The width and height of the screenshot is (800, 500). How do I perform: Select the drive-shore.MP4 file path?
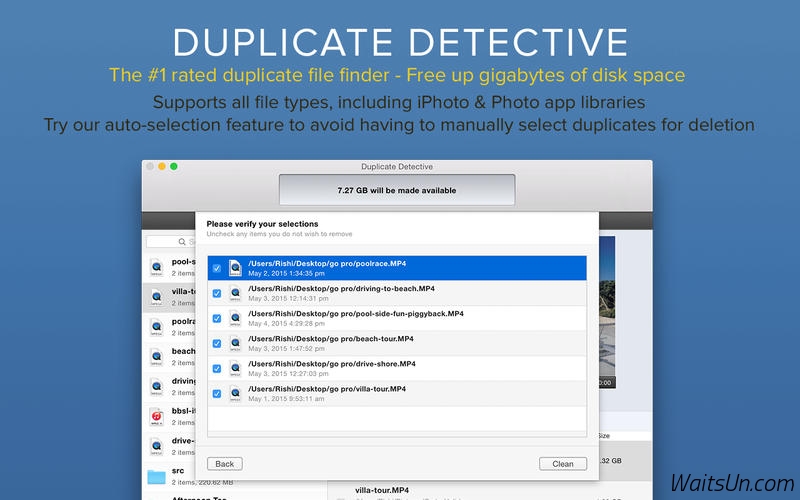point(332,364)
